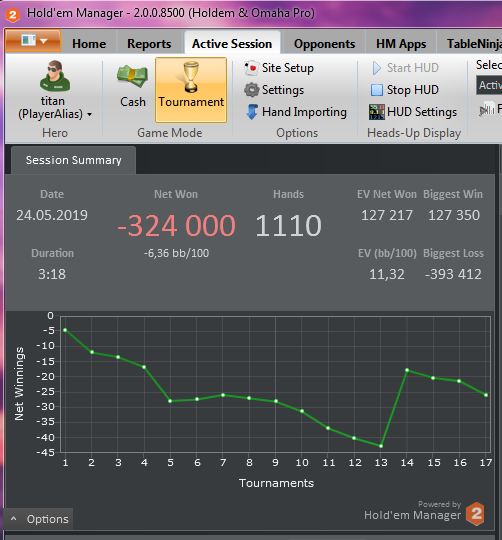The height and width of the screenshot is (540, 502).
Task: Expand the titan (PlayerAlias) dropdown arrow
Action: (x=90, y=114)
